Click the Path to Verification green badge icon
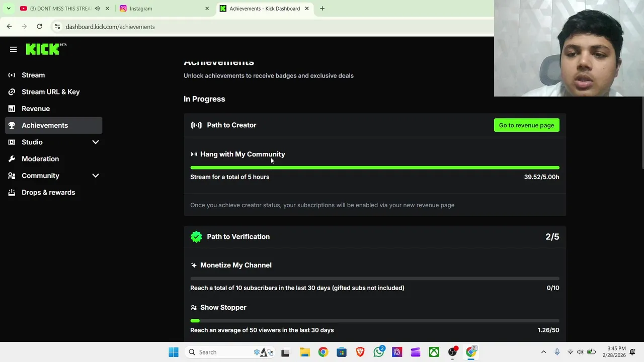This screenshot has width=644, height=362. (196, 237)
